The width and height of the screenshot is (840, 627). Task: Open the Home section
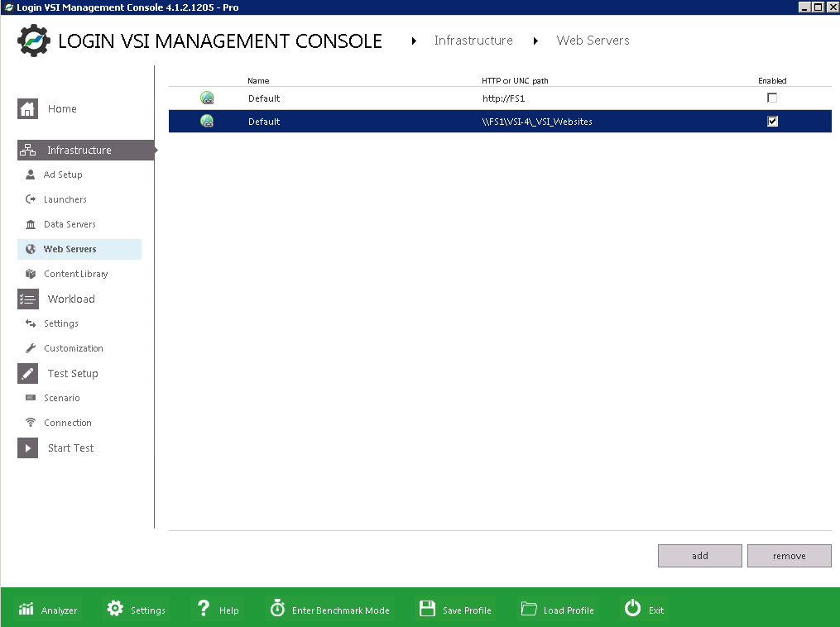[62, 108]
